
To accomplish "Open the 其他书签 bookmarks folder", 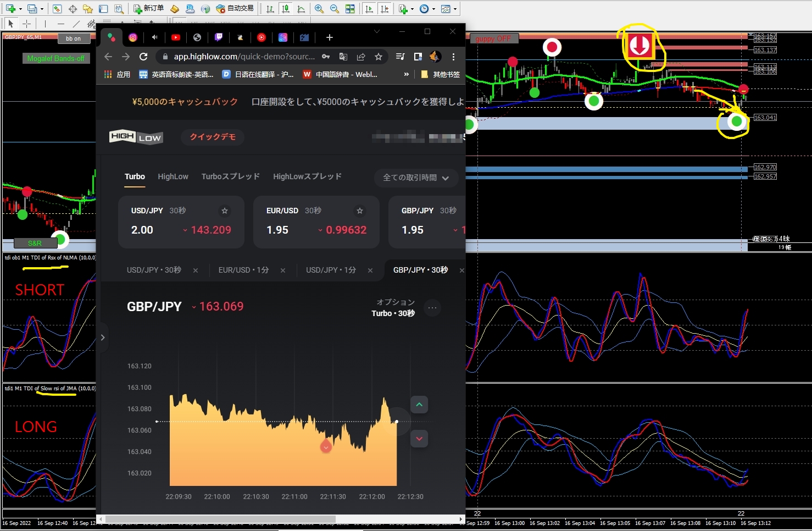I will coord(441,74).
